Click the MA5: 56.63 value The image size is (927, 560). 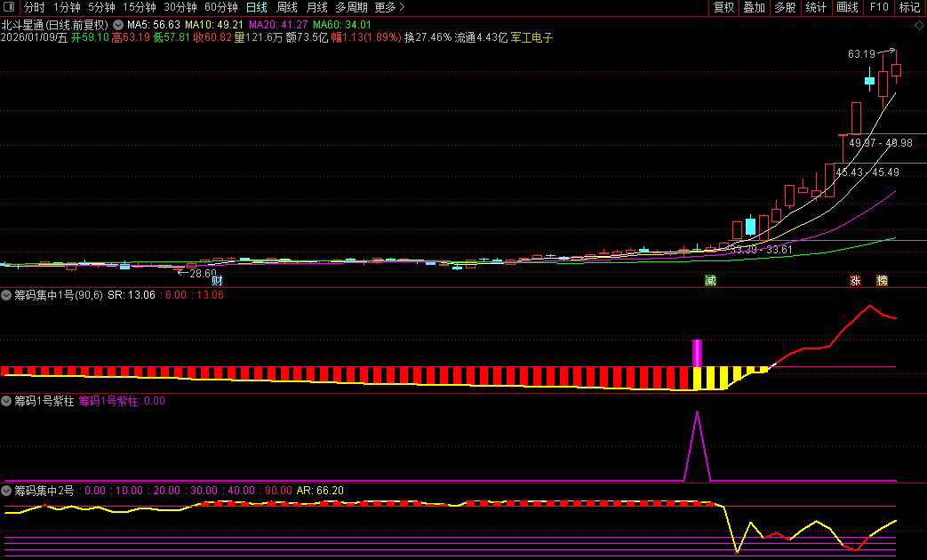[153, 25]
